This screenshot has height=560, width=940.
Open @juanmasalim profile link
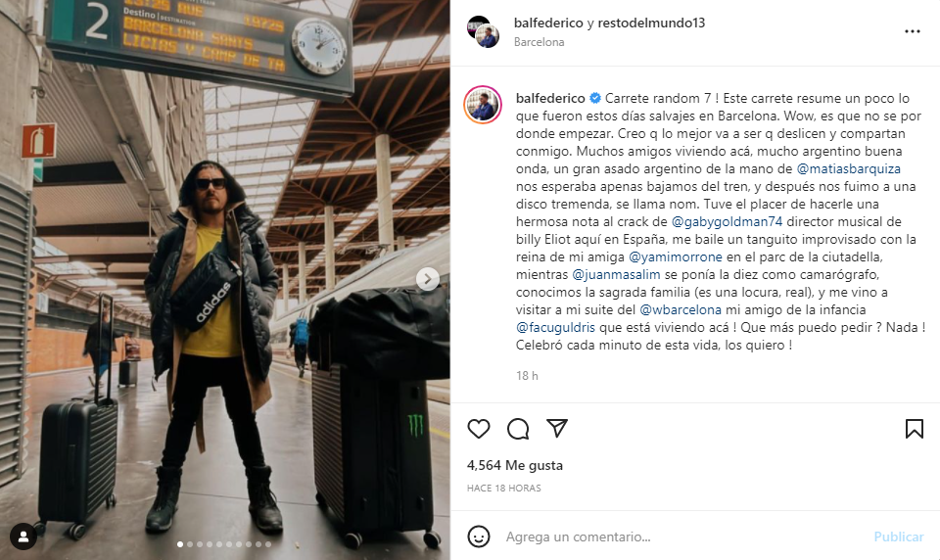click(616, 274)
